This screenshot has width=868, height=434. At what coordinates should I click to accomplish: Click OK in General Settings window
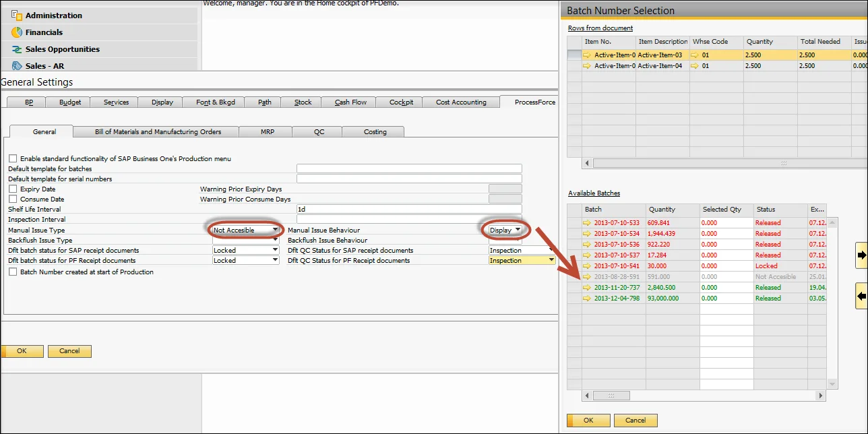22,351
